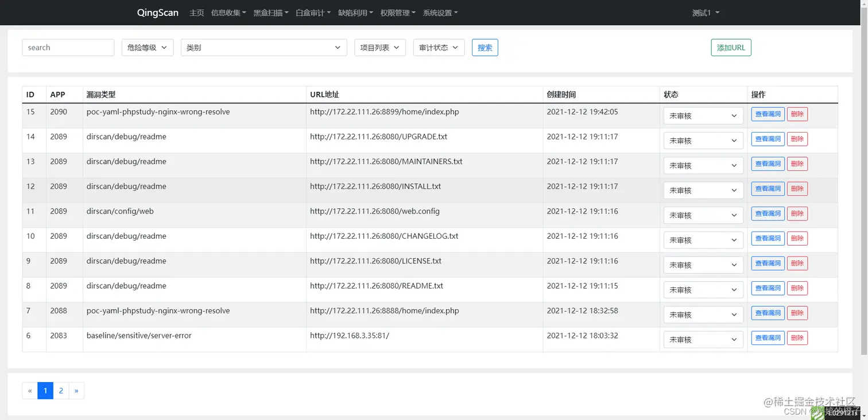868x420 pixels.
Task: Go to pagination page 2
Action: coord(61,391)
